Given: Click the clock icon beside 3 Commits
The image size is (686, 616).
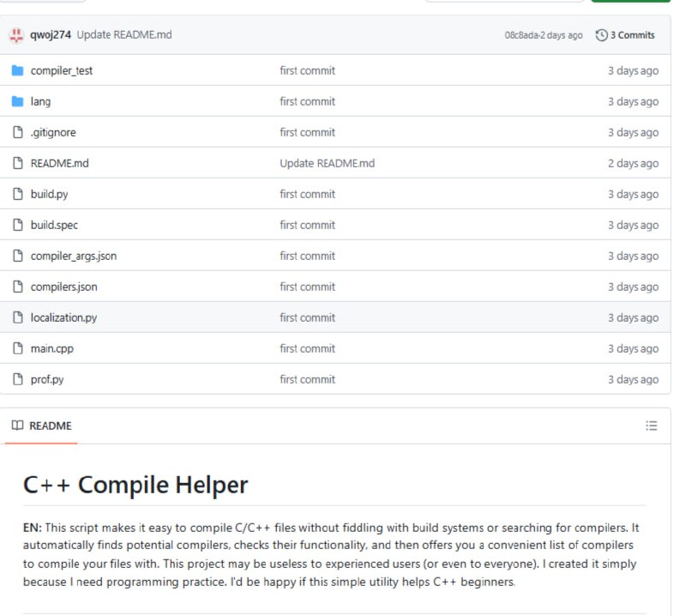Looking at the screenshot, I should (x=601, y=35).
